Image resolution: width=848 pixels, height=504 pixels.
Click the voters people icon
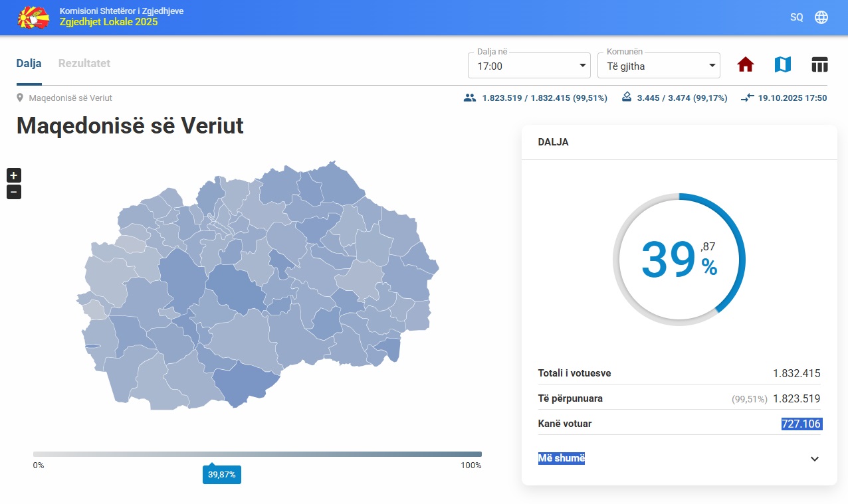point(470,98)
